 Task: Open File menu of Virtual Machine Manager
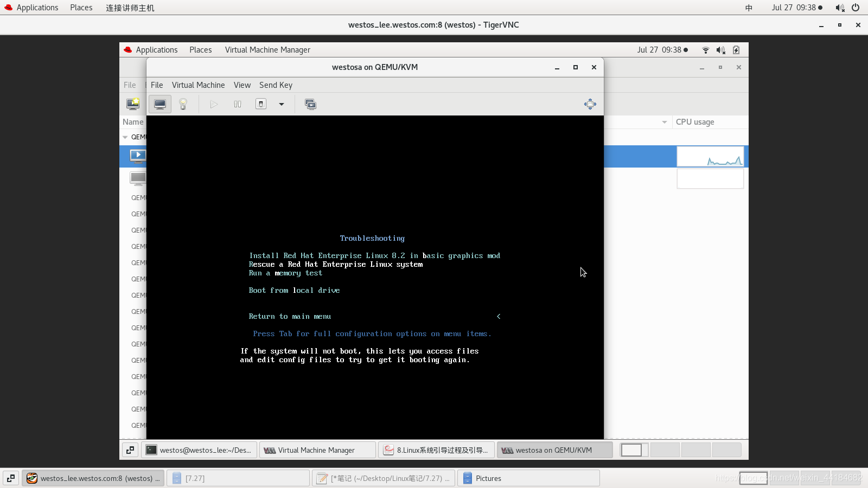pyautogui.click(x=130, y=85)
